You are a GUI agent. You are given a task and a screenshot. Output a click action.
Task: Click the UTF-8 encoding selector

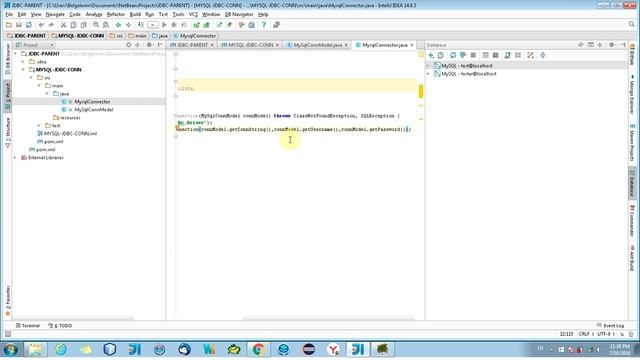(x=605, y=334)
